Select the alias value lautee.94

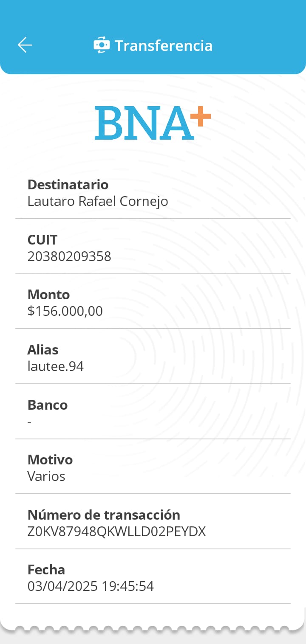[x=56, y=366]
